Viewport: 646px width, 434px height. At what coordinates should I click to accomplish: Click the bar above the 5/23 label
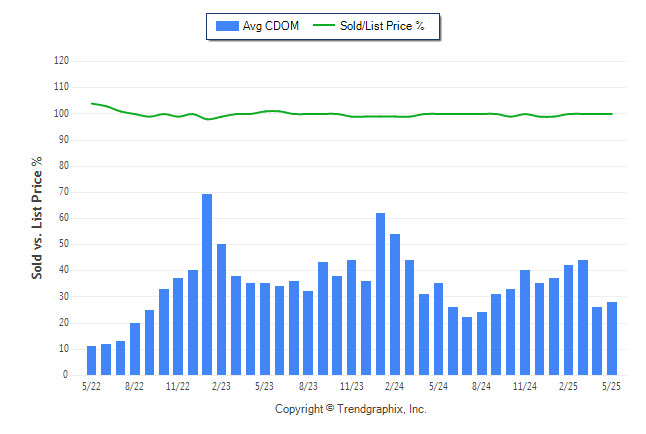[264, 329]
